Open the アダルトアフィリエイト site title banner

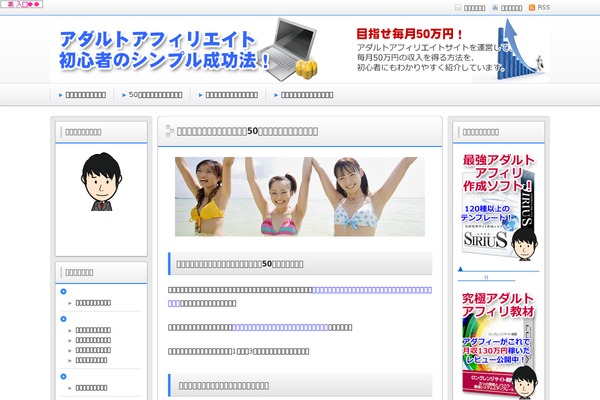tap(164, 50)
